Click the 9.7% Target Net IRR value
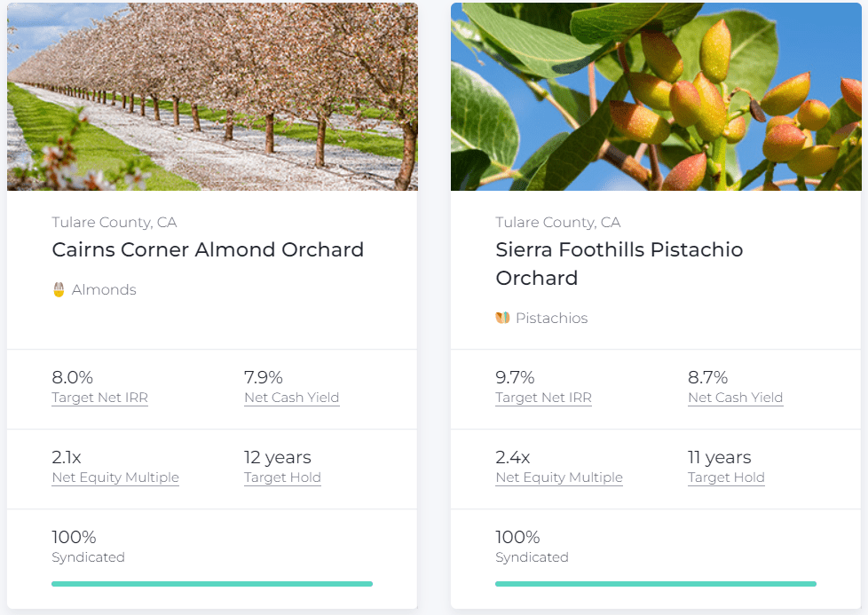 (515, 377)
